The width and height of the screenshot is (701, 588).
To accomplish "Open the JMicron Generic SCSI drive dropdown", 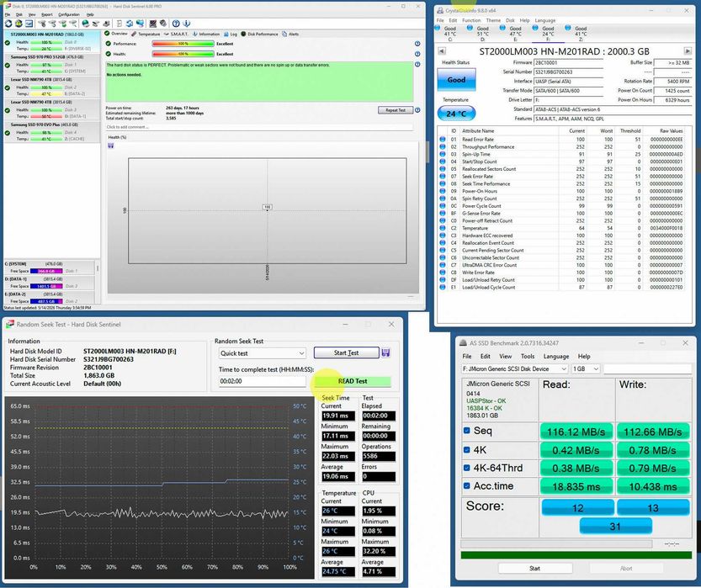I will coord(514,368).
